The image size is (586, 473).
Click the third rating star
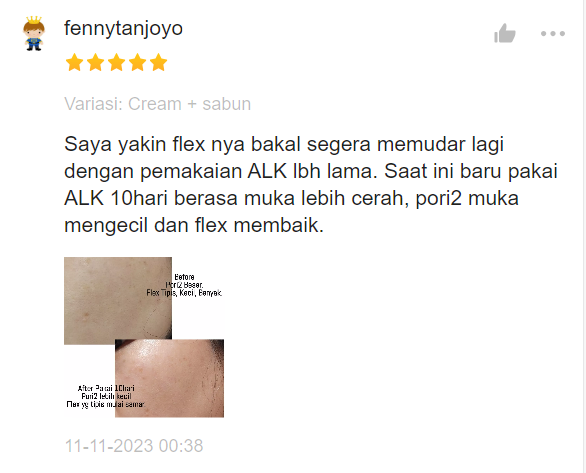[117, 62]
